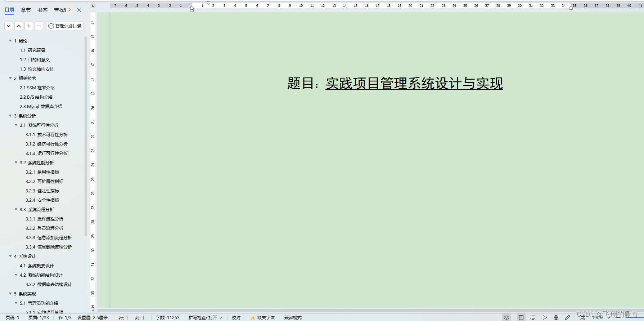Open heading '3.3.3 信息添加流程分析'

click(x=49, y=238)
